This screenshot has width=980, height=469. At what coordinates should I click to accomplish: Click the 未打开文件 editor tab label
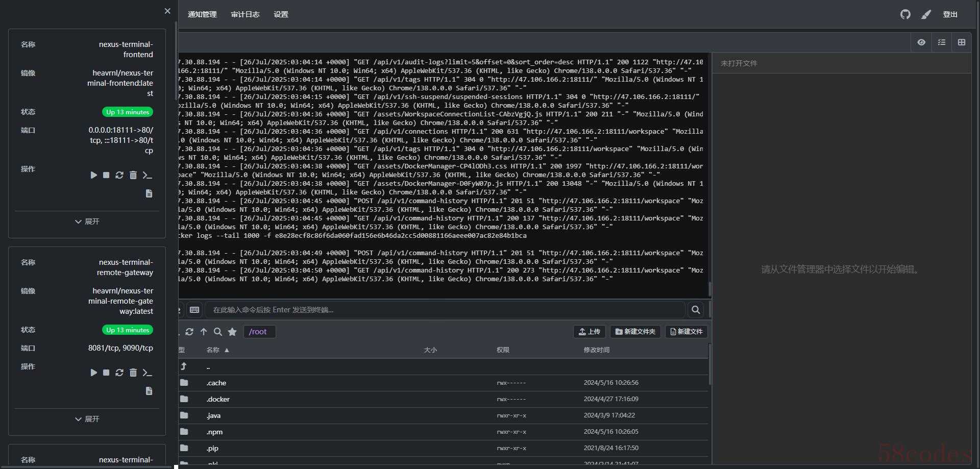[739, 63]
